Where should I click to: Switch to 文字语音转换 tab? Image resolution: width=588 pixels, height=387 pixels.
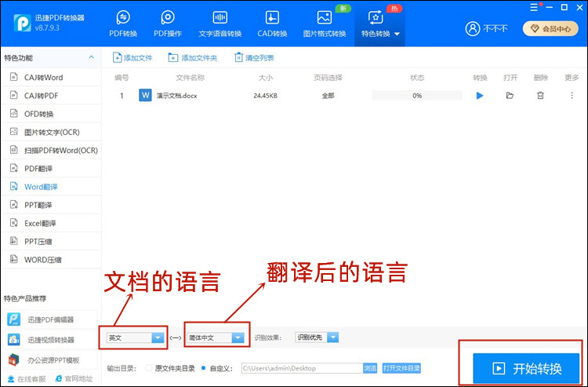(x=220, y=24)
